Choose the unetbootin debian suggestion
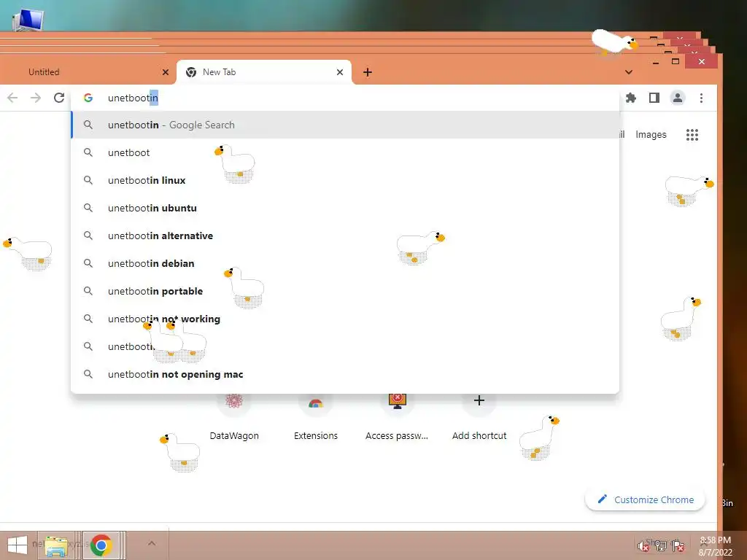747x560 pixels. (345, 263)
